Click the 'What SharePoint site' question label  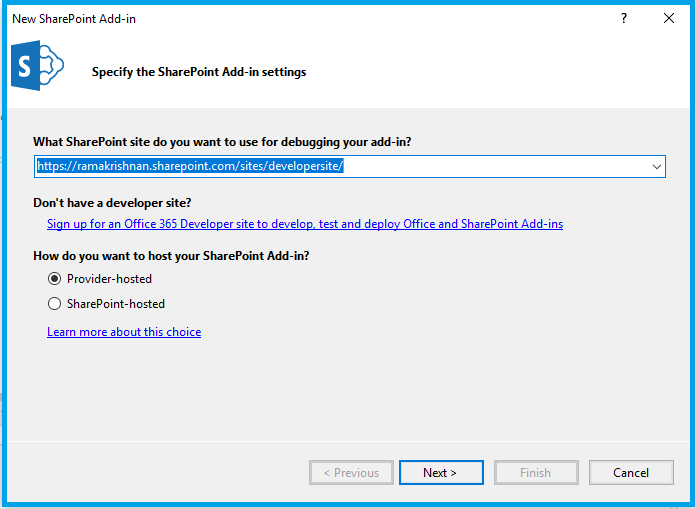222,142
